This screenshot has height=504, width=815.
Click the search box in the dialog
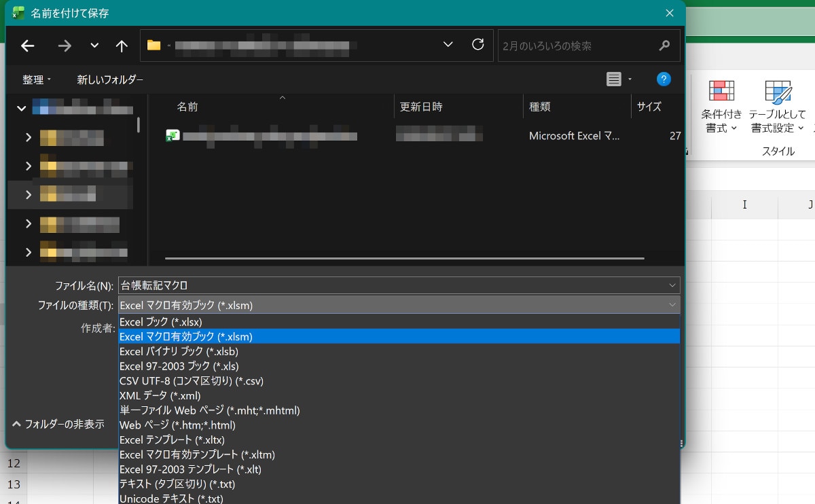click(x=577, y=46)
